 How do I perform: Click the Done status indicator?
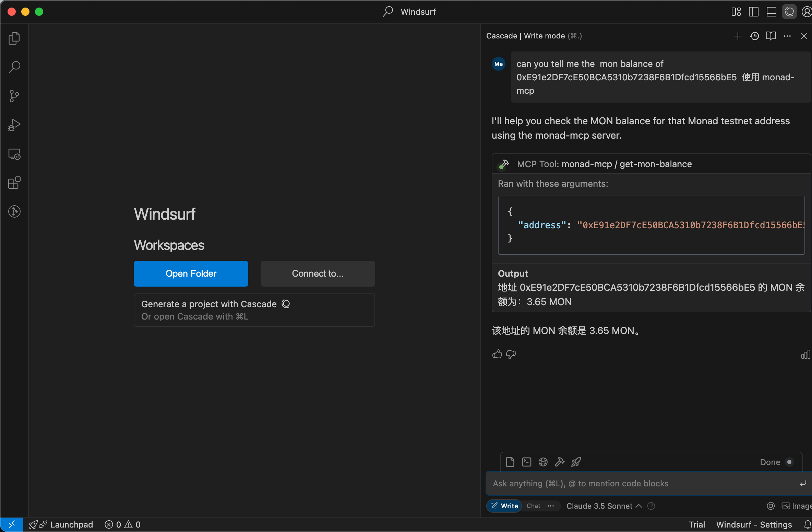coord(776,462)
